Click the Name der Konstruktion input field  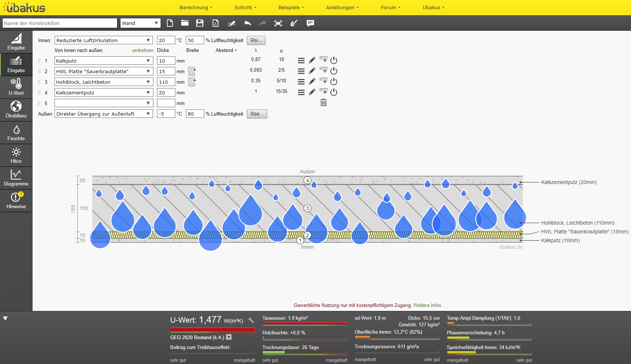(x=60, y=23)
